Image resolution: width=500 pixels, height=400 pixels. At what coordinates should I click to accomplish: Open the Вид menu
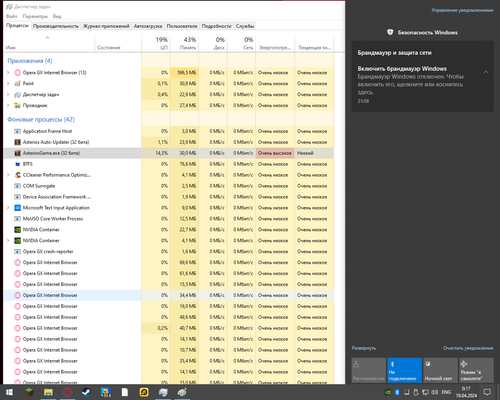[57, 16]
